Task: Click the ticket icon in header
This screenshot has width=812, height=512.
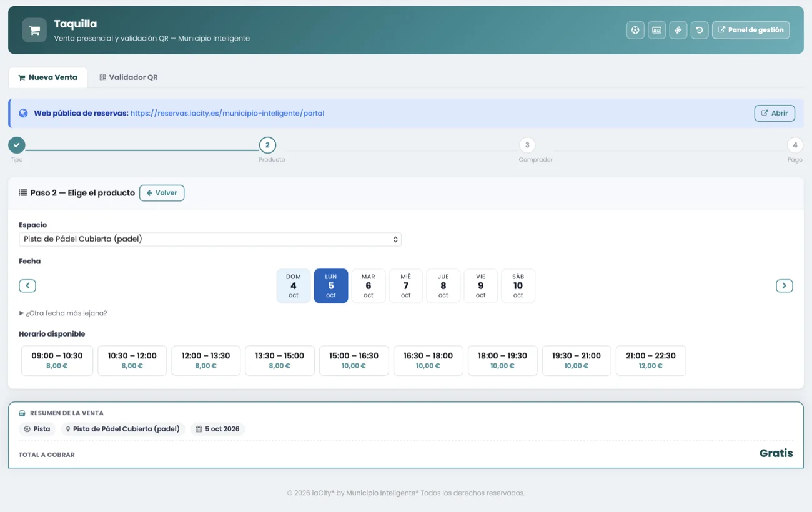Action: 678,30
